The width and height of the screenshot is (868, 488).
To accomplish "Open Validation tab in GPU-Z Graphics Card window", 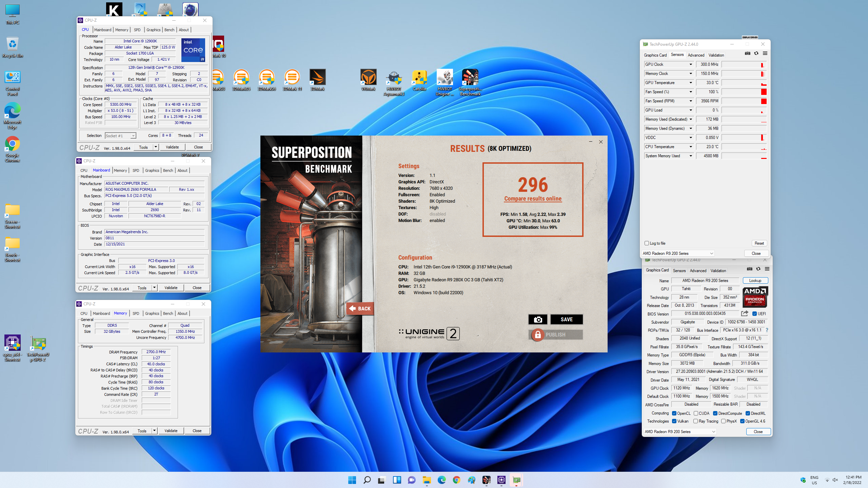I will coord(718,270).
